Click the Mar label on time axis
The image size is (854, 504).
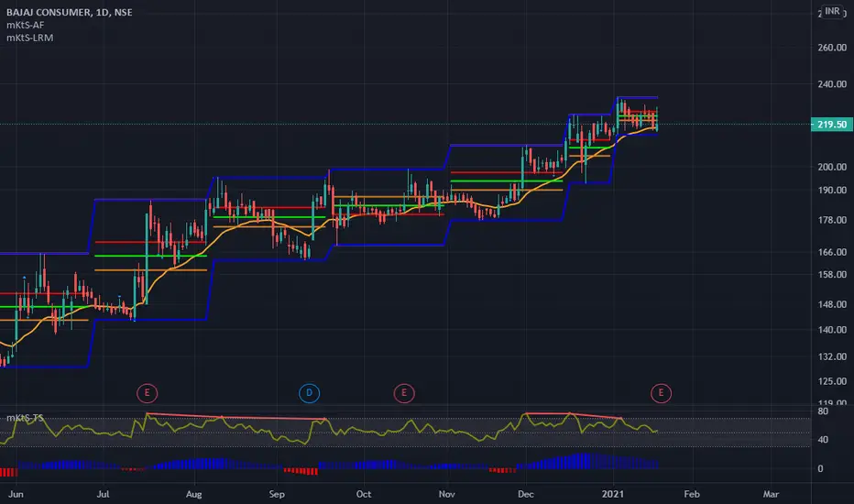771,494
